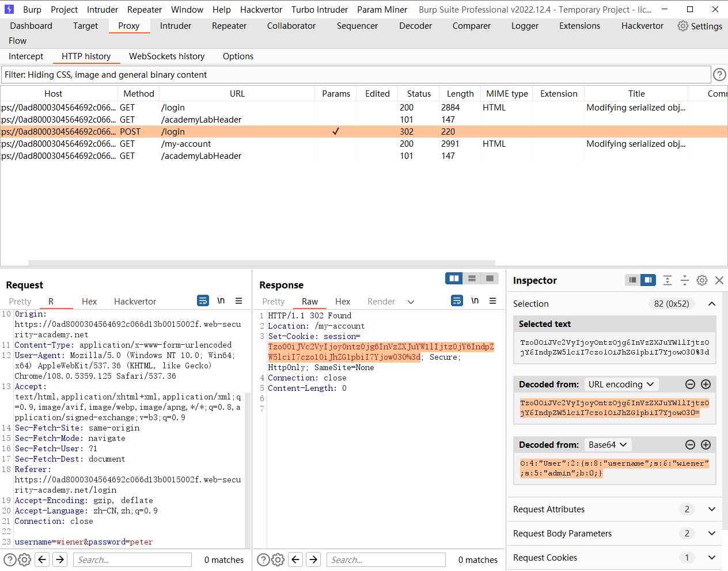Open the Help menu
The width and height of the screenshot is (728, 571).
(221, 10)
